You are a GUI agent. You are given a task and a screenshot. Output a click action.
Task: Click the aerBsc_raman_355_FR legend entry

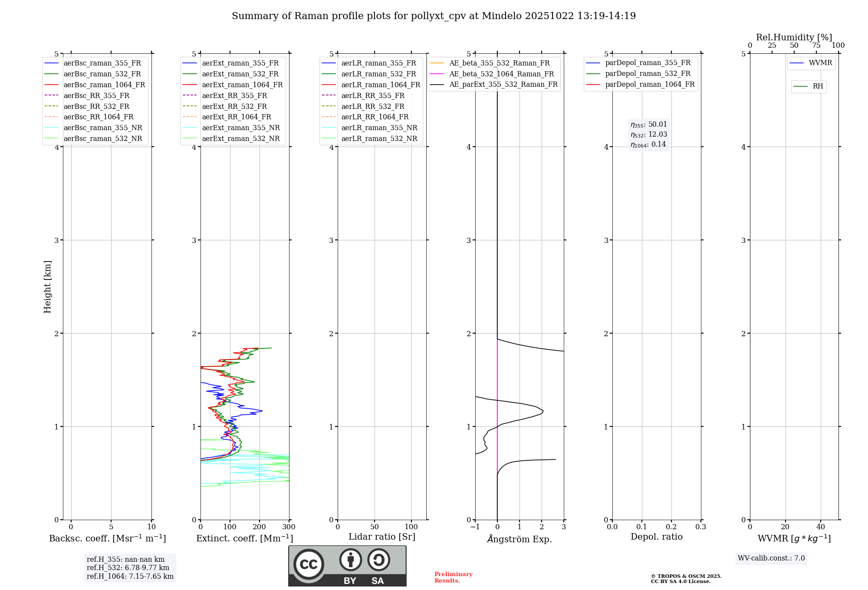pyautogui.click(x=102, y=63)
